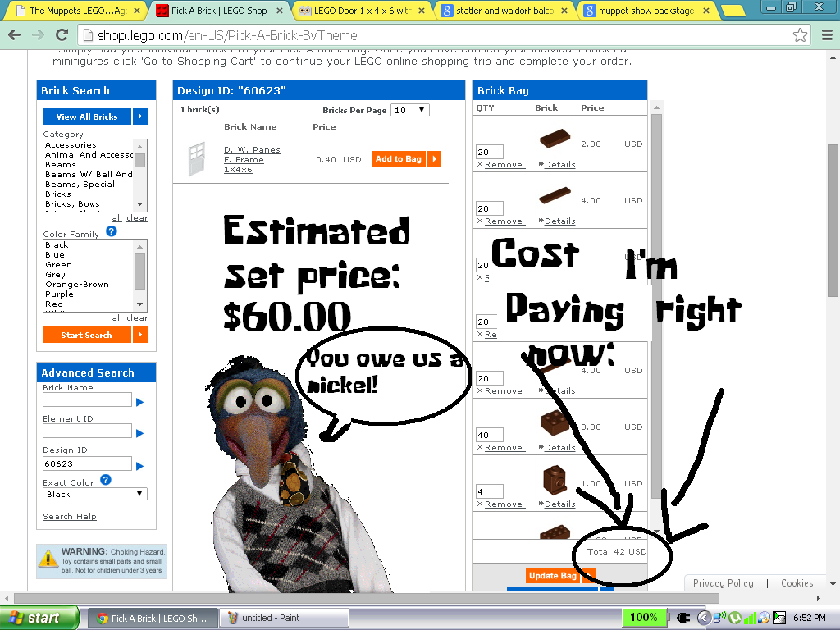Image resolution: width=840 pixels, height=630 pixels.
Task: Click the blue arrow beside Brick Name field
Action: [139, 402]
